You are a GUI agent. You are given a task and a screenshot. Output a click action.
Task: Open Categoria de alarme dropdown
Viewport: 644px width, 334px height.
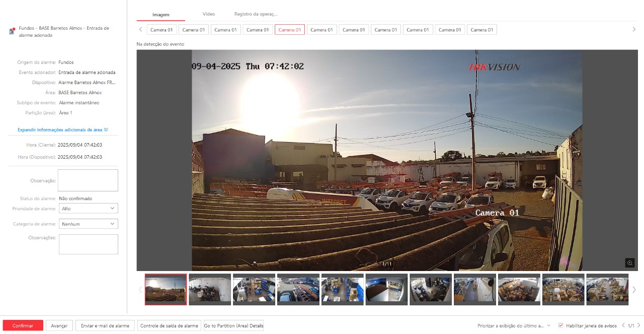click(88, 224)
